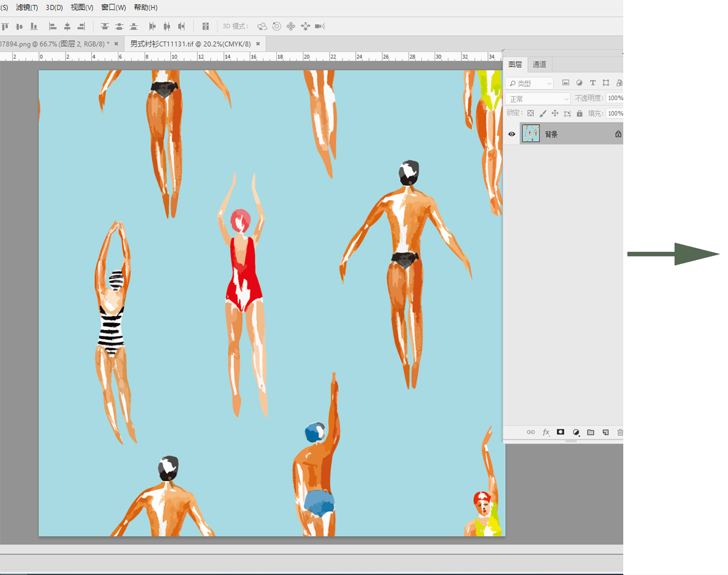Open the 正常 blend mode dropdown
The width and height of the screenshot is (728, 575).
(538, 99)
